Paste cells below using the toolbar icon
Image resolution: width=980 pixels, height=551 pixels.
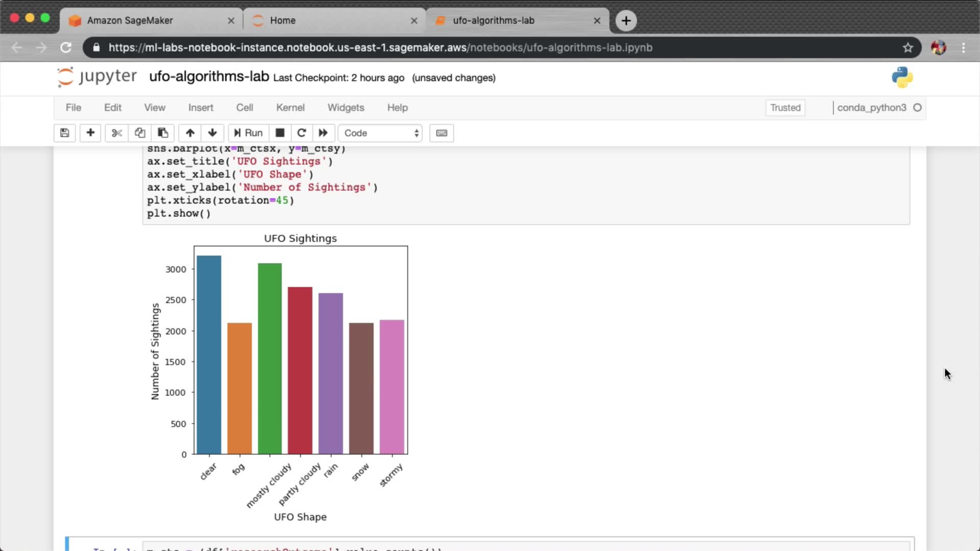[163, 133]
